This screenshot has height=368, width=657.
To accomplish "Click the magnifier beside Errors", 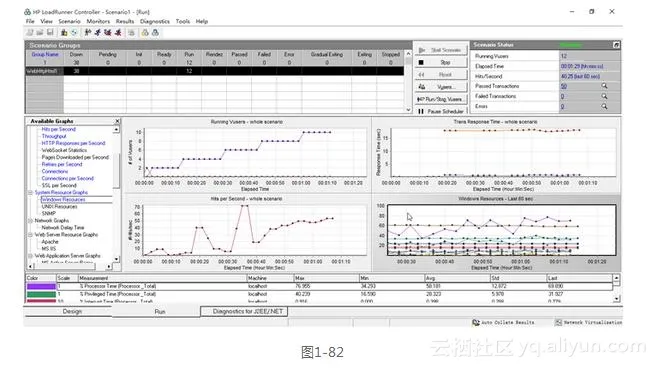I will (x=604, y=106).
